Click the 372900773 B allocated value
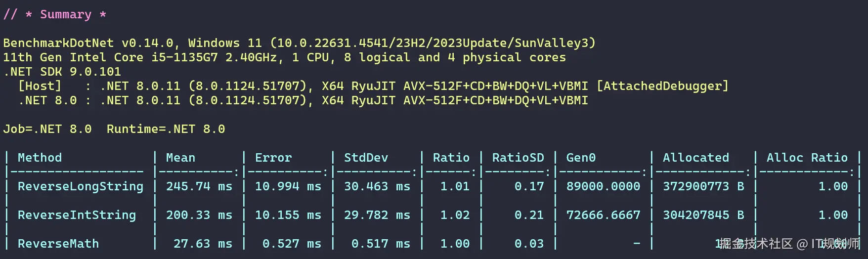 703,186
